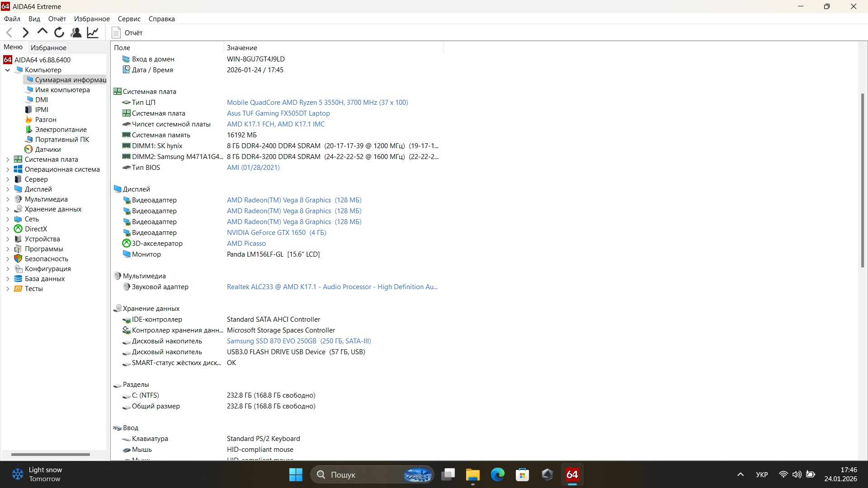Expand the Тесты tree node
This screenshot has height=488, width=868.
(8, 289)
